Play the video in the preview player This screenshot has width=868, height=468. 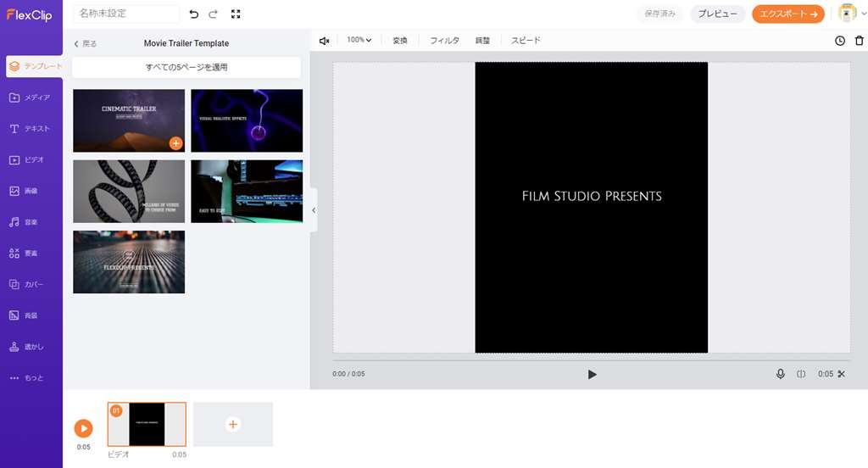point(593,374)
